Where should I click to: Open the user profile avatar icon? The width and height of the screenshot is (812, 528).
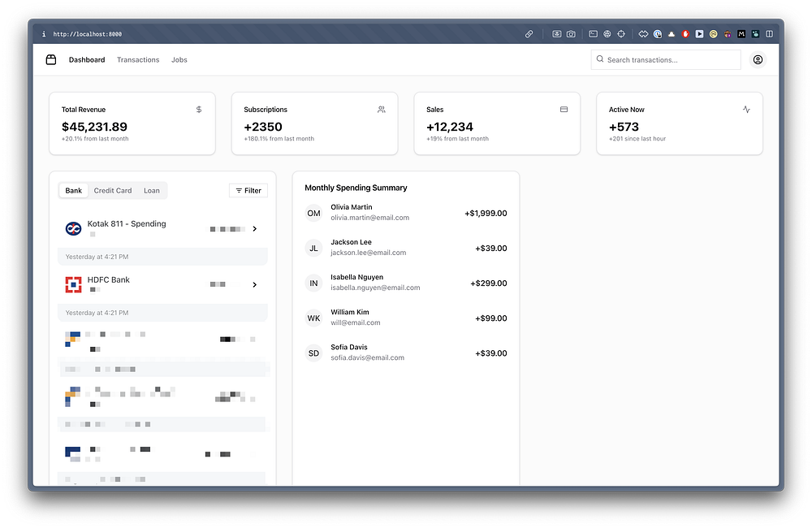pos(758,59)
